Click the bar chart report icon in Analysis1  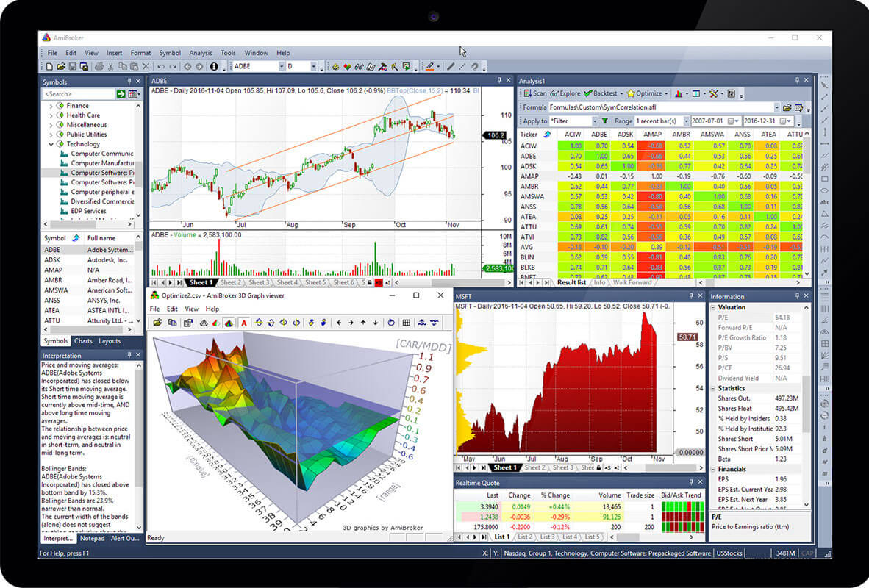pos(679,93)
